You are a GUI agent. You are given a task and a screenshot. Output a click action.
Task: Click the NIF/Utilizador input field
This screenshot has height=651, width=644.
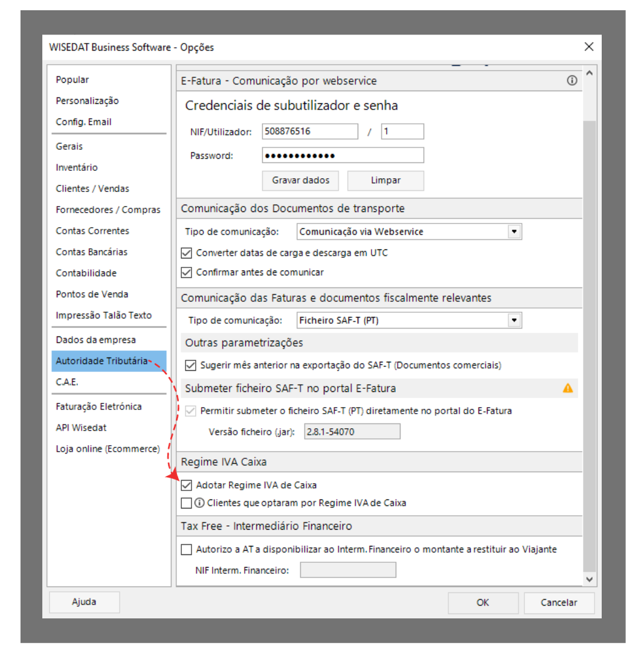coord(310,131)
